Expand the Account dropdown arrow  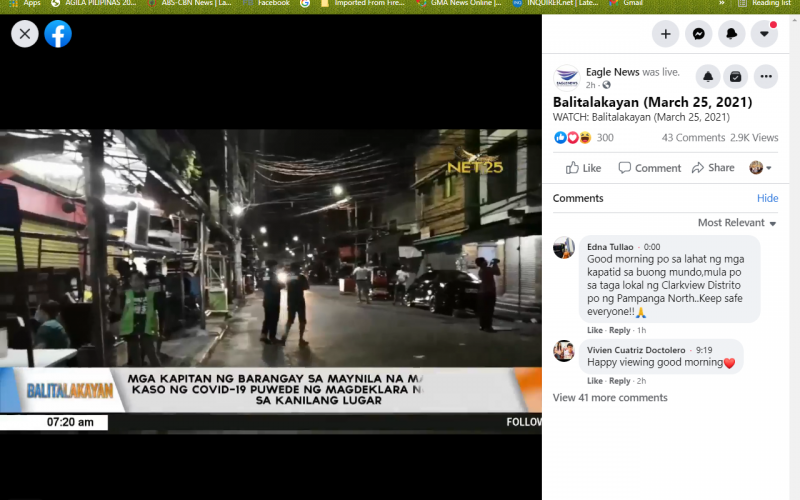pyautogui.click(x=765, y=33)
